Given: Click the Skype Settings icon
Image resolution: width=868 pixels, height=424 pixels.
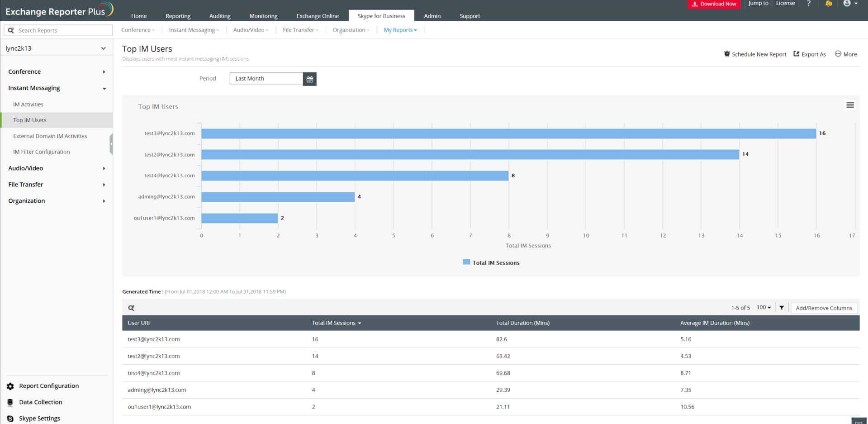Looking at the screenshot, I should 10,419.
